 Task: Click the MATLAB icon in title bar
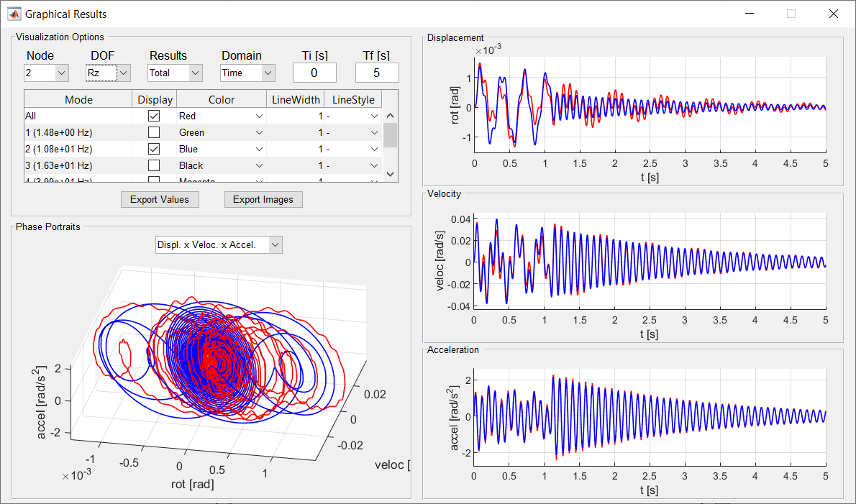tap(14, 13)
